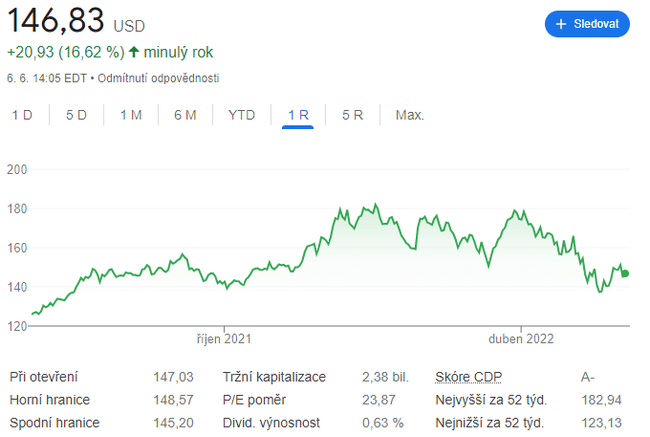Click the říjen 2021 axis label
This screenshot has width=650, height=437.
[224, 339]
